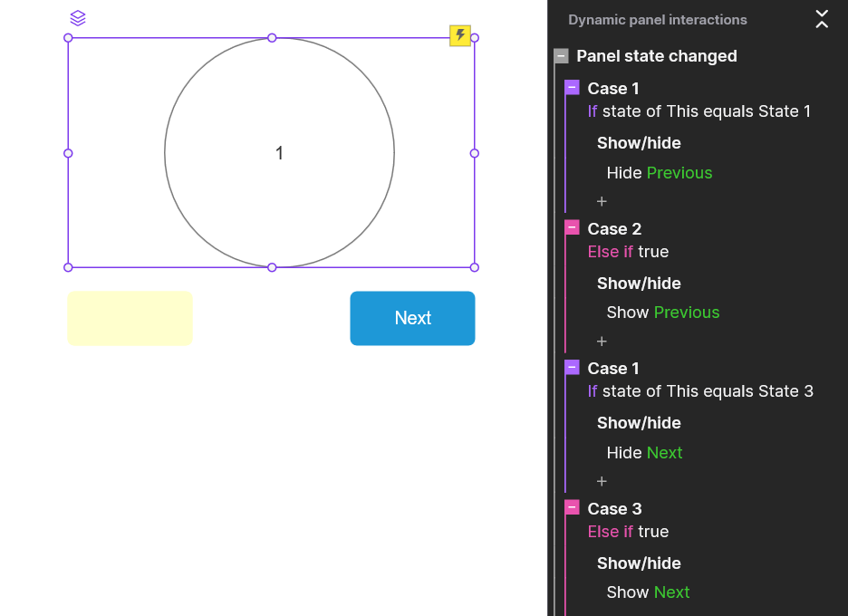This screenshot has height=616, width=848.
Task: Add action below Hide Next
Action: (x=602, y=481)
